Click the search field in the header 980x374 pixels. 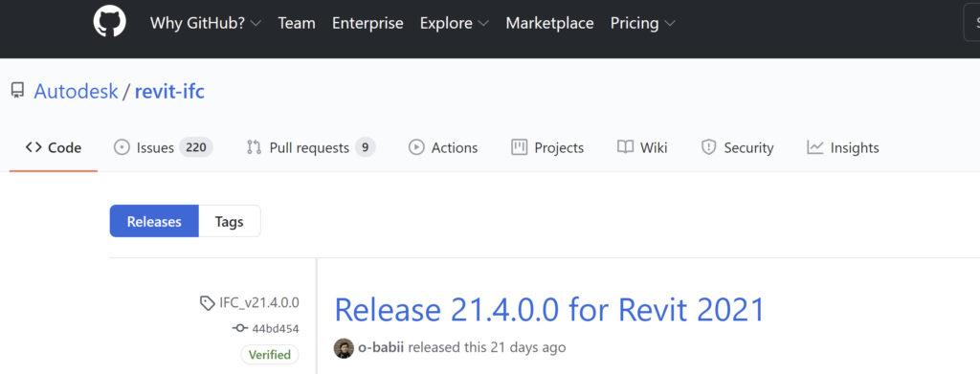point(972,23)
